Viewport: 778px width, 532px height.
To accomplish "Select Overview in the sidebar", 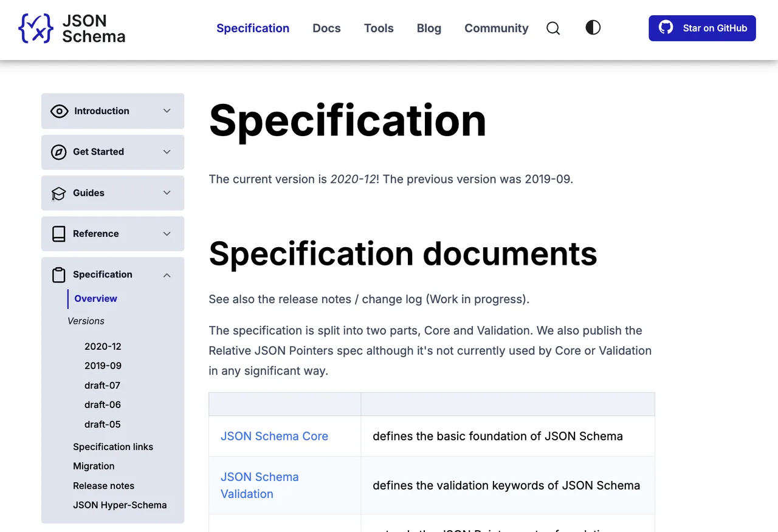I will pos(95,299).
